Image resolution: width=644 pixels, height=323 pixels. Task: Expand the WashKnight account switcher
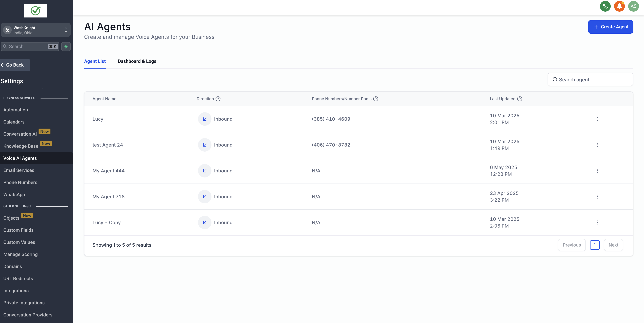(x=35, y=30)
